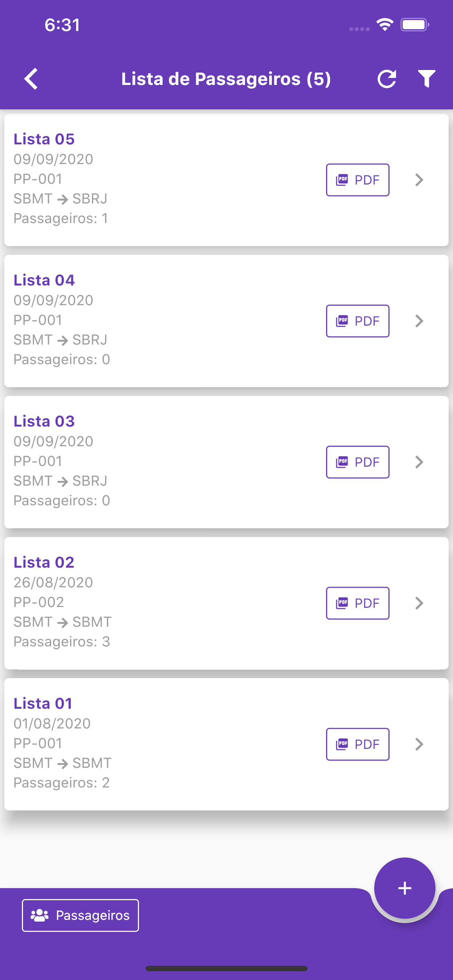Select the Lista 05 title
Screen dimensions: 453x980
44,139
